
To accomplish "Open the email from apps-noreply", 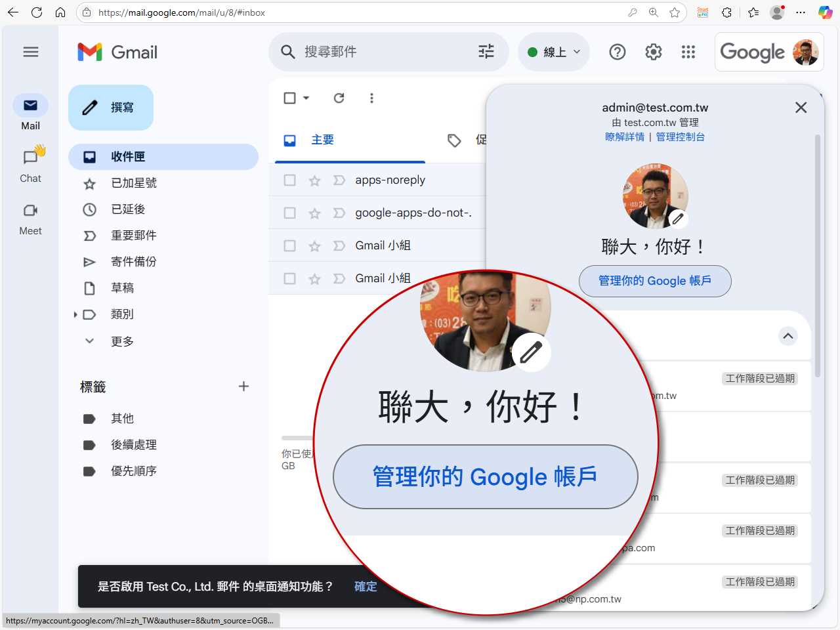I will coord(390,180).
